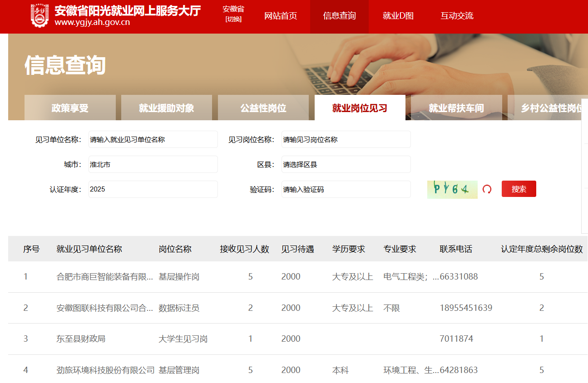Focus the 见习岗位名称 text box

tap(346, 139)
